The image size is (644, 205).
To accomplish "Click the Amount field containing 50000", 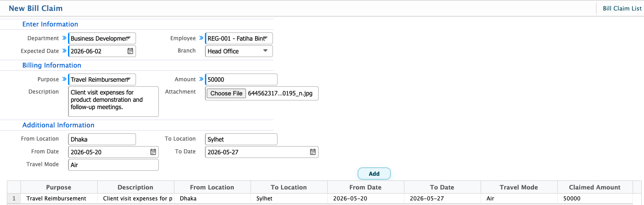I will coord(241,79).
